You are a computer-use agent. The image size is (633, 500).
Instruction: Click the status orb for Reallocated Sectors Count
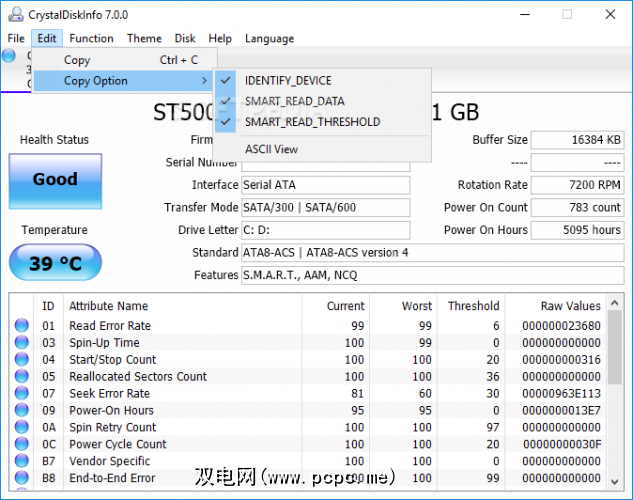tap(21, 377)
